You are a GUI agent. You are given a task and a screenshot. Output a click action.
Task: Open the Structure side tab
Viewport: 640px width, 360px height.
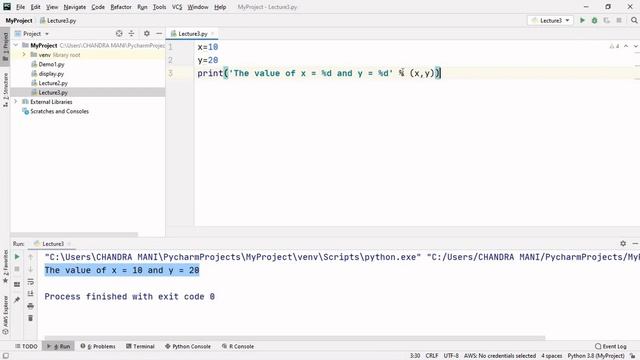[5, 90]
